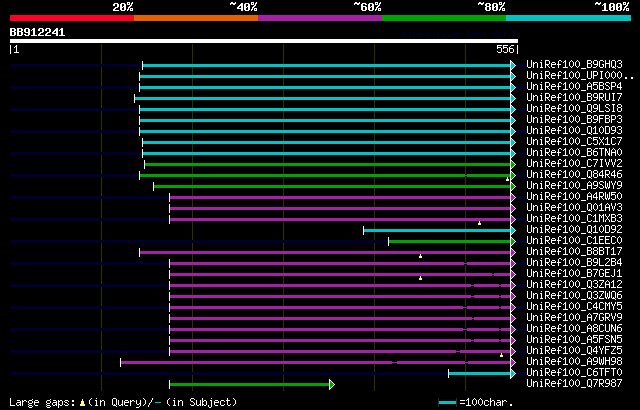Click the 556 query end position label

[x=505, y=49]
